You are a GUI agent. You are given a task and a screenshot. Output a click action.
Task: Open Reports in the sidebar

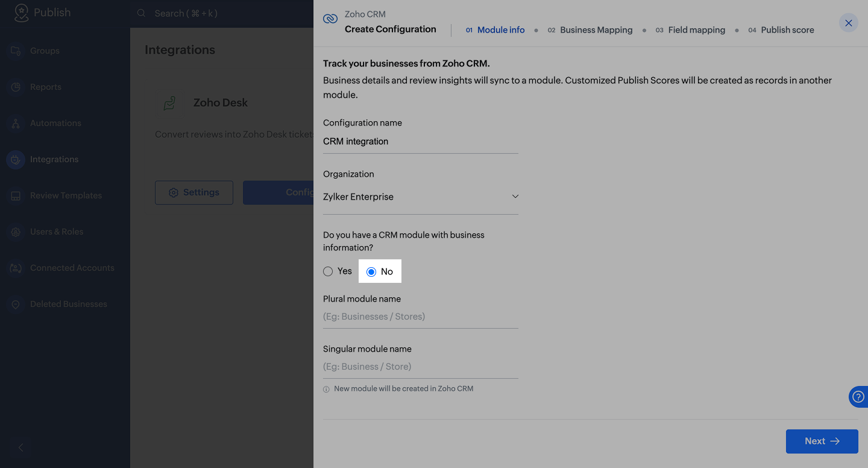[x=46, y=87]
